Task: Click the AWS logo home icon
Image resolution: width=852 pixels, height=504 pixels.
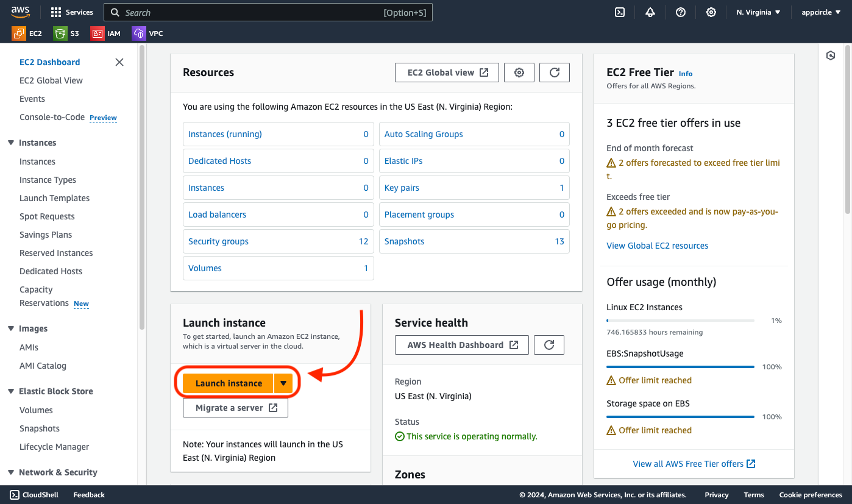Action: (x=21, y=12)
